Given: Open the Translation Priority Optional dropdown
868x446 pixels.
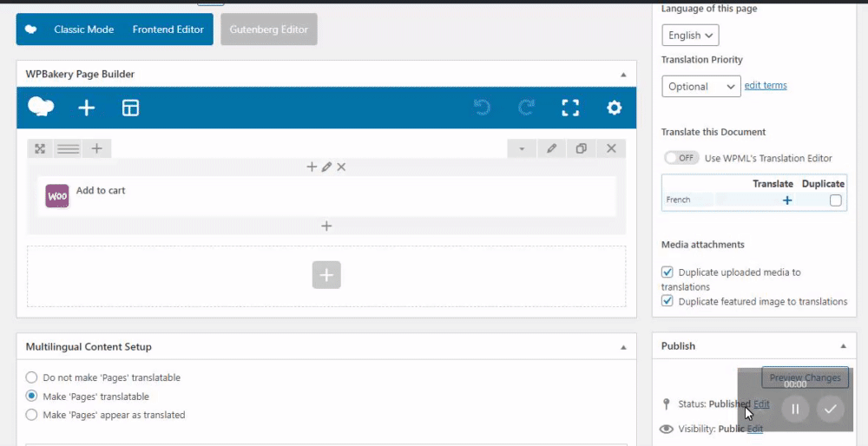Looking at the screenshot, I should pyautogui.click(x=701, y=86).
